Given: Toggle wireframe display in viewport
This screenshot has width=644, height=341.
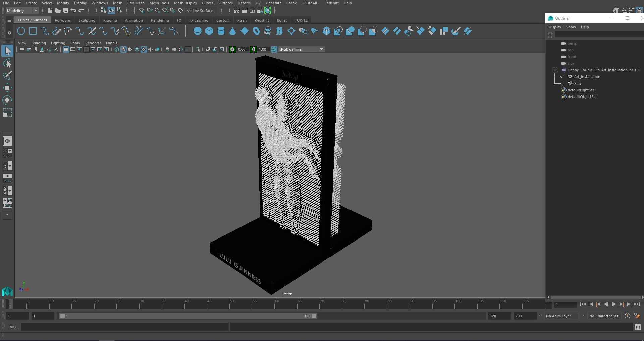Looking at the screenshot, I should [117, 49].
